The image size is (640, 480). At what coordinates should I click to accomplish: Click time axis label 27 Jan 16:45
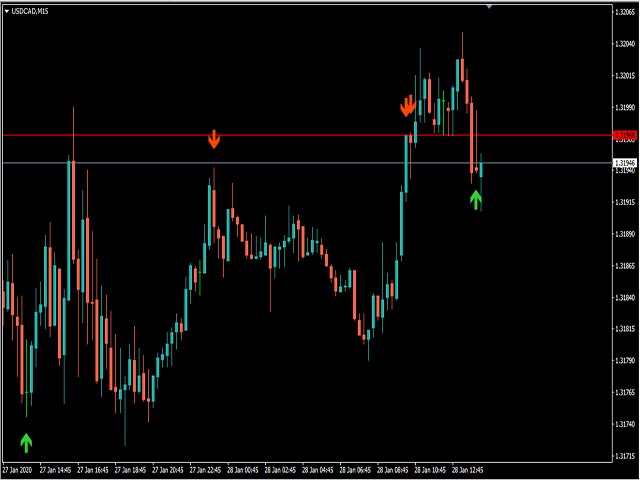pos(93,470)
